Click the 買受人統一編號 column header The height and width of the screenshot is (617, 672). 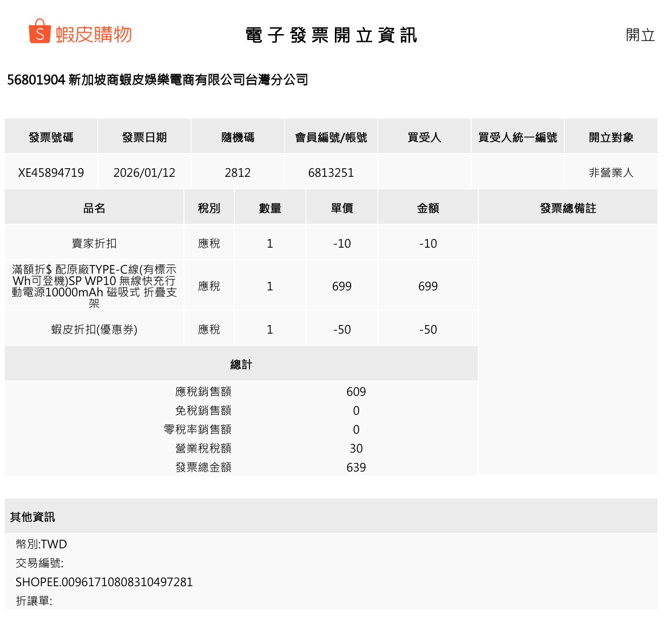click(x=517, y=137)
